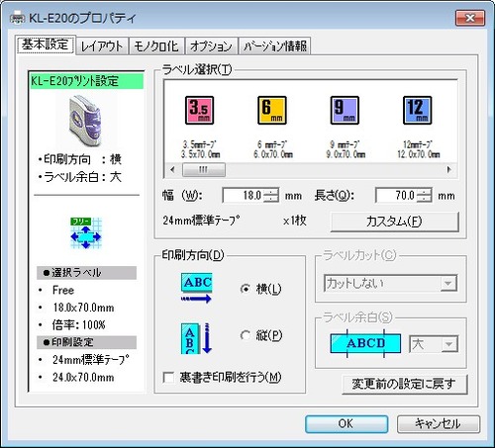Open the レイアウト tab
This screenshot has height=448, width=495.
(x=102, y=46)
